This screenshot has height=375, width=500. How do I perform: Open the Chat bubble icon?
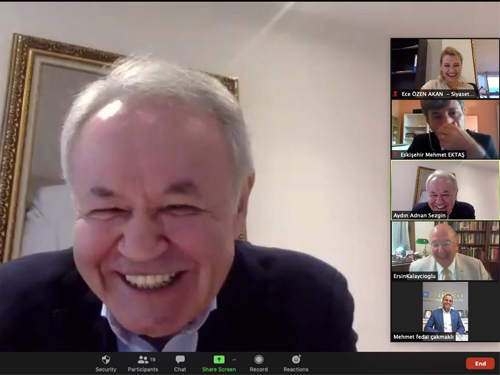tap(180, 359)
